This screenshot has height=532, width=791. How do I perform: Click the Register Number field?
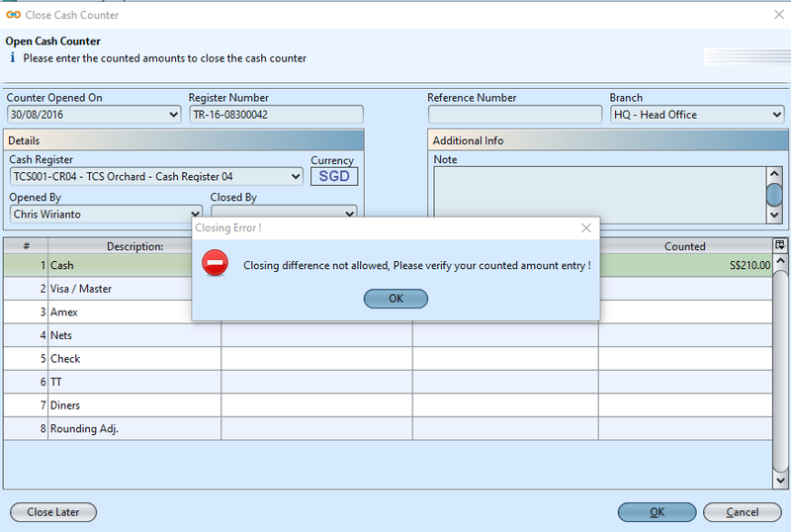[276, 115]
